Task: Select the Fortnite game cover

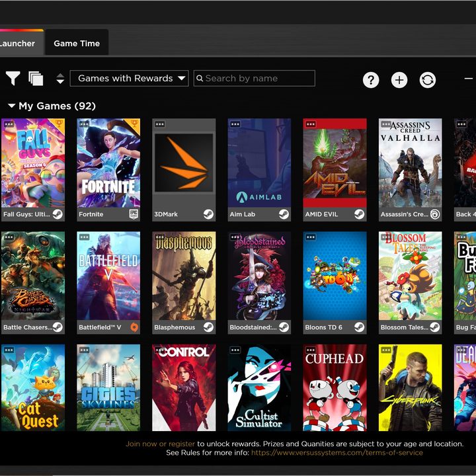Action: pos(108,163)
